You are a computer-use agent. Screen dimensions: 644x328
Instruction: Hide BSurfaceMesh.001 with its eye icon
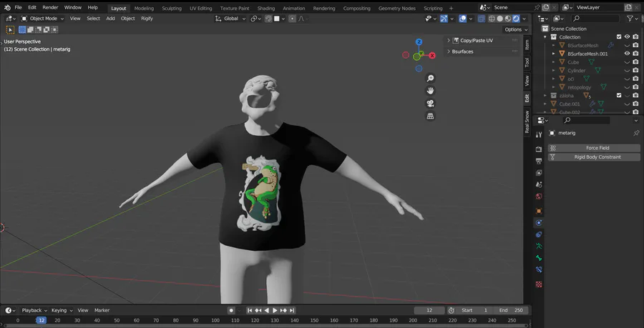click(x=627, y=54)
